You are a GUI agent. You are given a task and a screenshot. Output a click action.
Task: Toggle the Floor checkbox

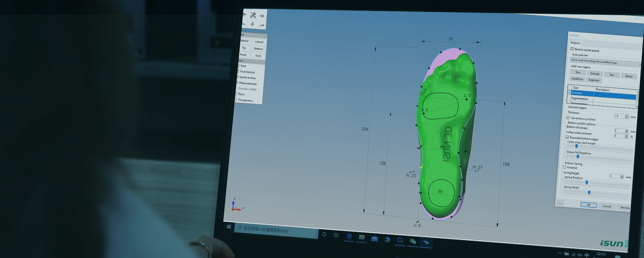[236, 93]
